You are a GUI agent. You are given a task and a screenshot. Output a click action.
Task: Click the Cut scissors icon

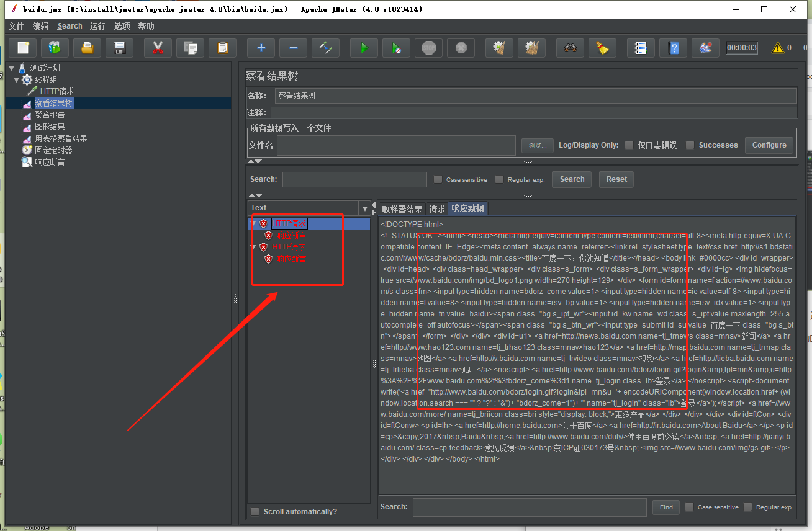(158, 48)
